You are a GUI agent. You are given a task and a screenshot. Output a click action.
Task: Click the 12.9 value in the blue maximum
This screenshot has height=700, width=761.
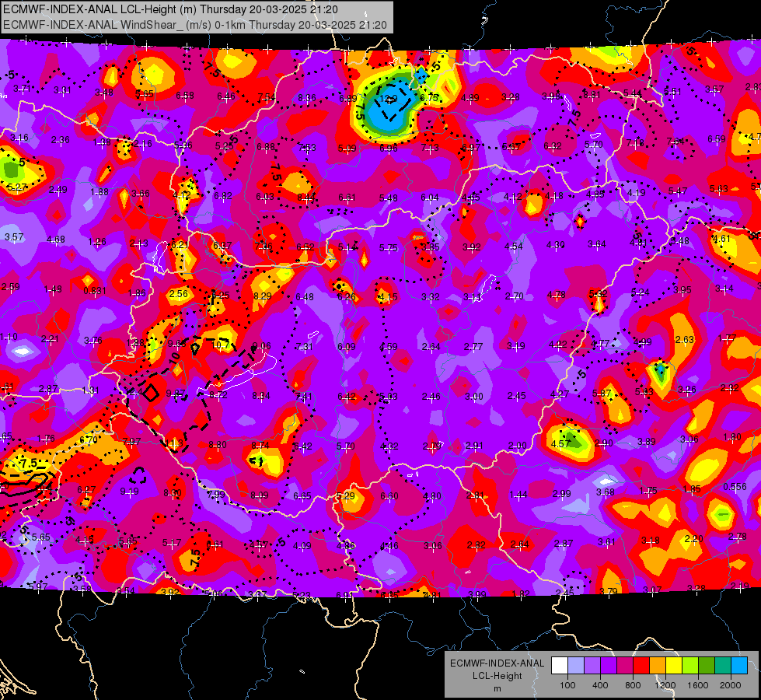coord(388,99)
